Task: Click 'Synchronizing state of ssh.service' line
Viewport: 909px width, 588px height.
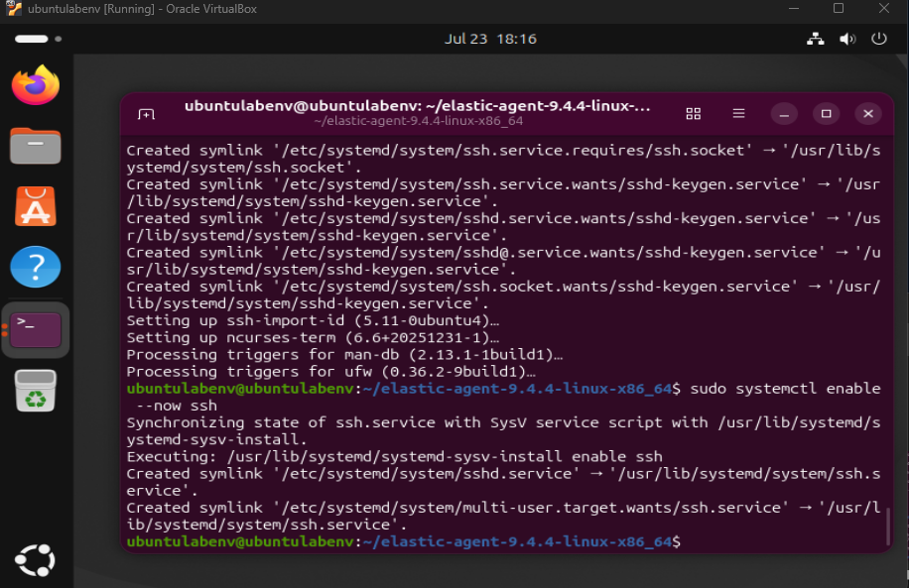Action: click(503, 431)
